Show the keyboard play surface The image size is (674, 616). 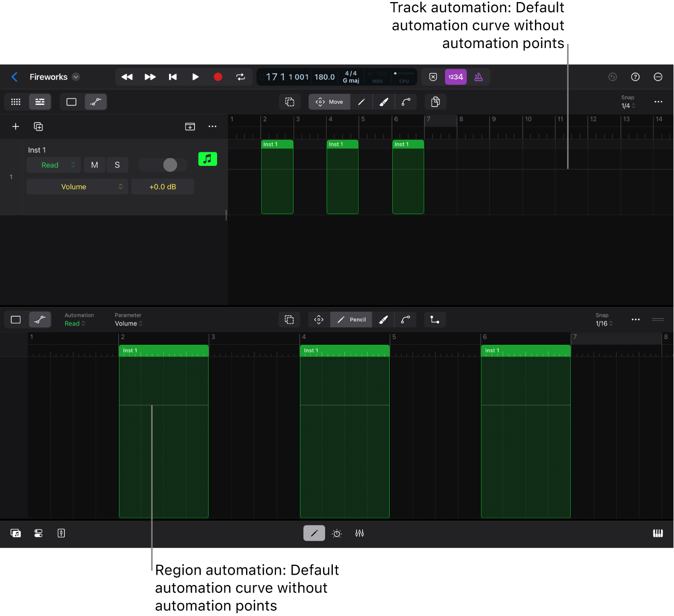pyautogui.click(x=657, y=533)
